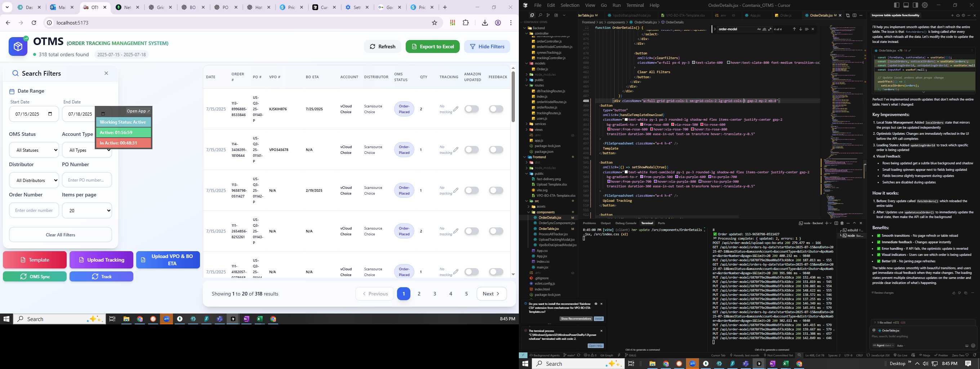Viewport: 980px width, 369px height.
Task: Open Account Type All Types dropdown
Action: (87, 150)
